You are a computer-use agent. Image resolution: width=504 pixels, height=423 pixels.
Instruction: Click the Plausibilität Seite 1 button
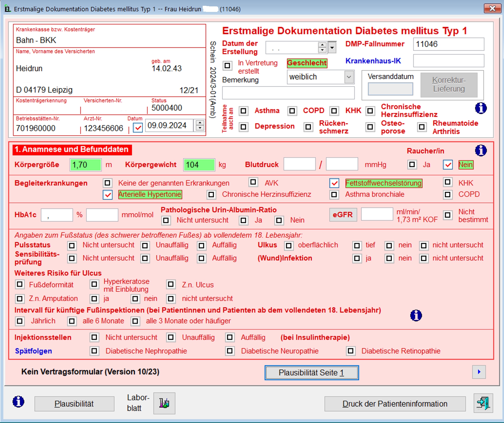point(311,373)
